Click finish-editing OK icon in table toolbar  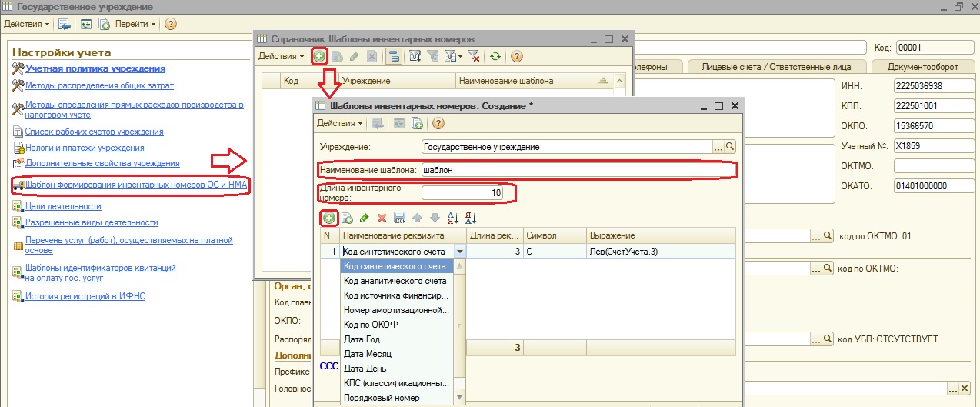point(399,219)
